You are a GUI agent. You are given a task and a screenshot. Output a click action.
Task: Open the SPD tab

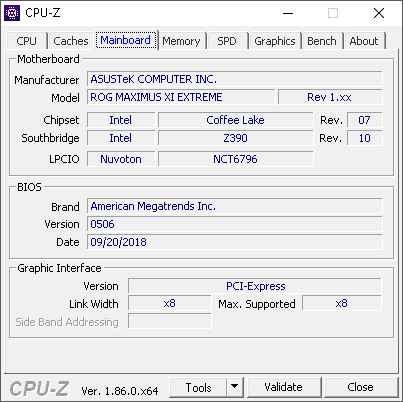[227, 41]
